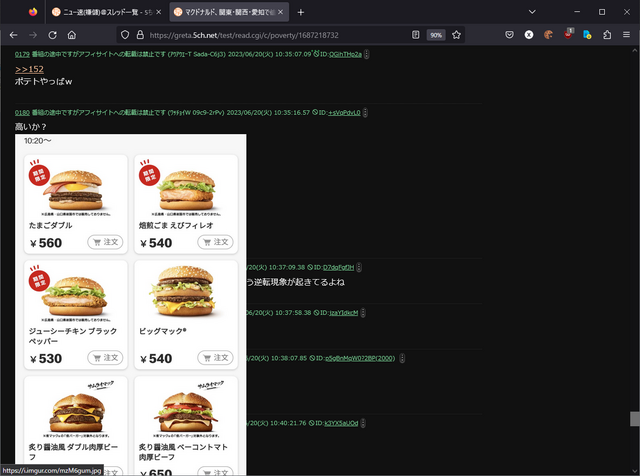
Task: Show site info via the padlock icon
Action: tap(140, 35)
